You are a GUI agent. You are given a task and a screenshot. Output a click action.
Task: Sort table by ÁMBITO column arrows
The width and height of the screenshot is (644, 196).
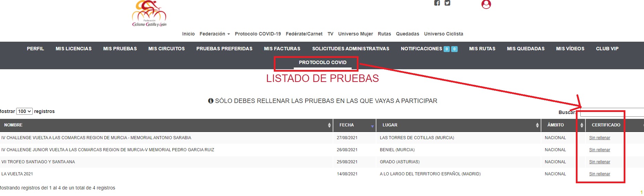pyautogui.click(x=582, y=125)
